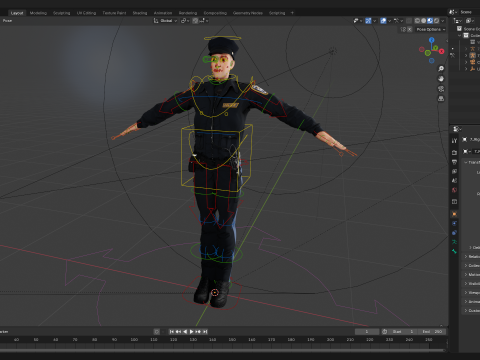Open the viewport shading options dropdown
Screen dimensions: 480x360
pos(443,21)
